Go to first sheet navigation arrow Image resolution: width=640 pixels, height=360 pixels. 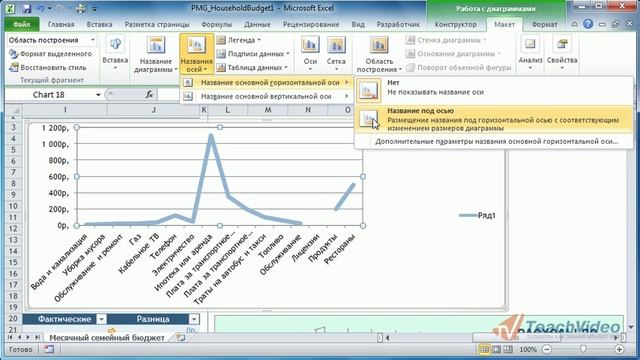(x=10, y=338)
